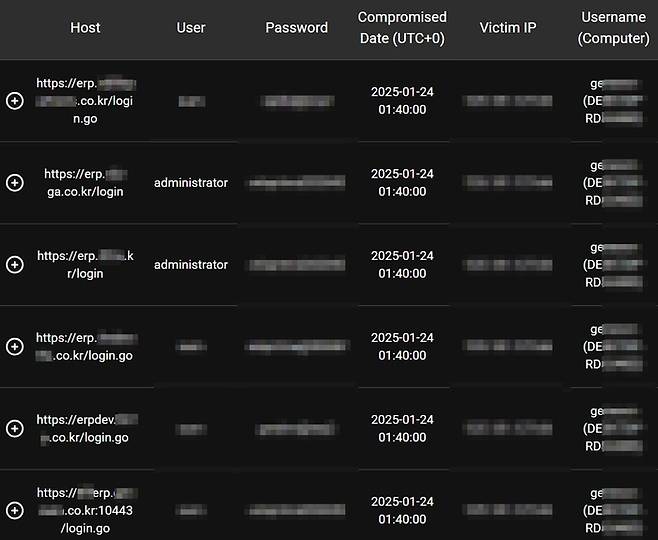Expand the erp ga.co.kr/login row
The image size is (658, 540).
[x=14, y=183]
